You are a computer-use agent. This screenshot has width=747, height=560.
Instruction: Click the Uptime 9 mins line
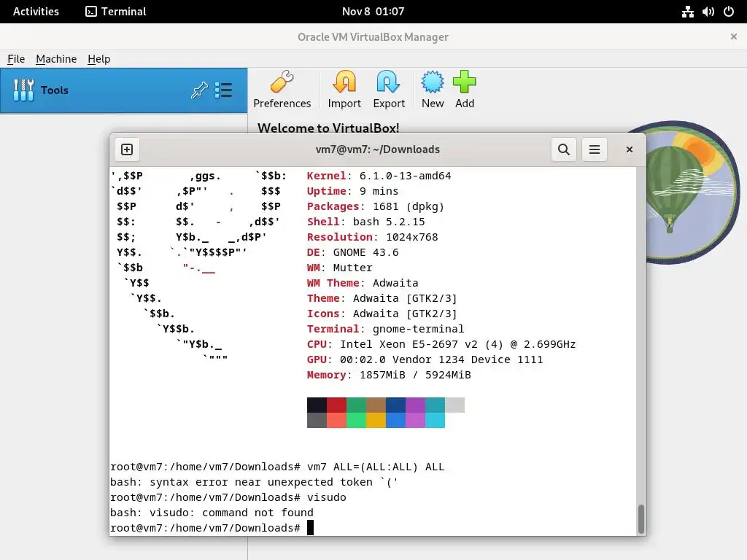(x=352, y=191)
